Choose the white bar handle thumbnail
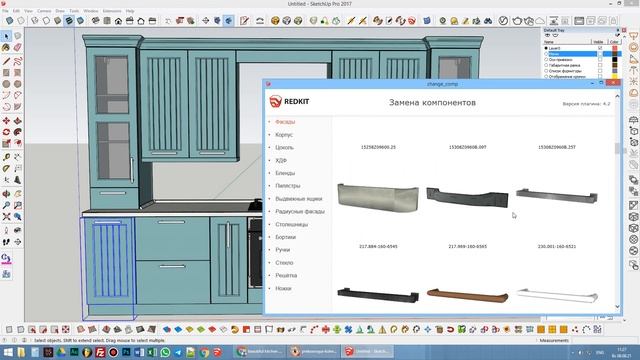 coord(557,296)
